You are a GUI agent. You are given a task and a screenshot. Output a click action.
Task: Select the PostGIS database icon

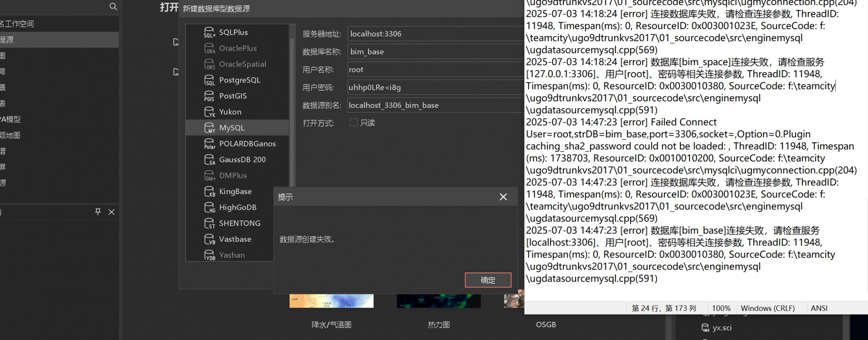(209, 96)
